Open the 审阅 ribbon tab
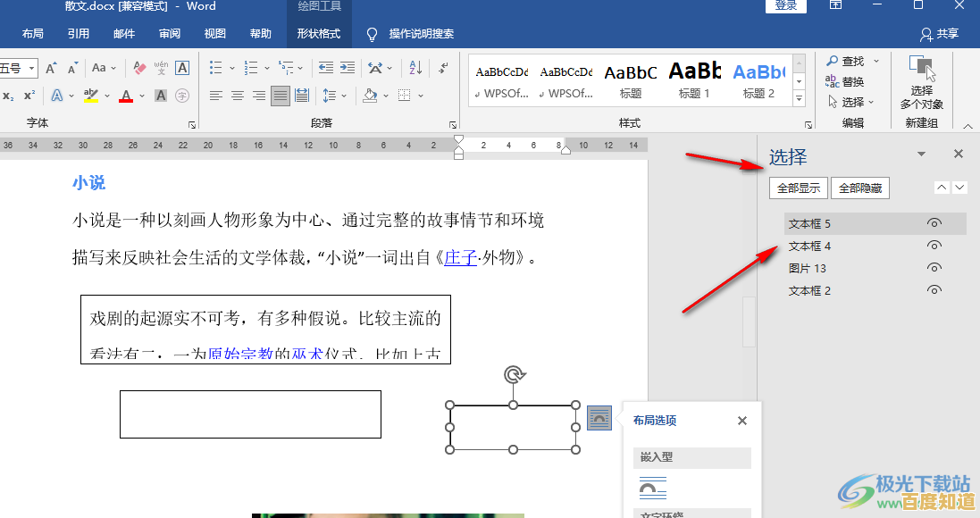980x518 pixels. (x=168, y=34)
